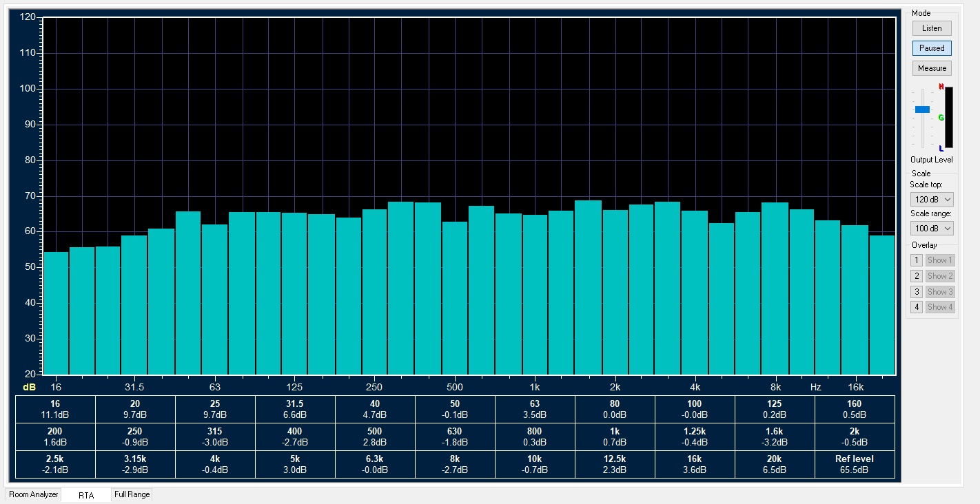Click the Ref level cell showing 65.5dB
The width and height of the screenshot is (980, 504).
(855, 465)
